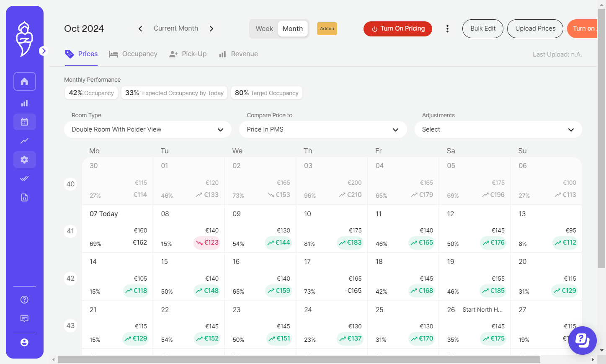Click the vertical scrollbar thumb
606x364 pixels.
pos(601,138)
